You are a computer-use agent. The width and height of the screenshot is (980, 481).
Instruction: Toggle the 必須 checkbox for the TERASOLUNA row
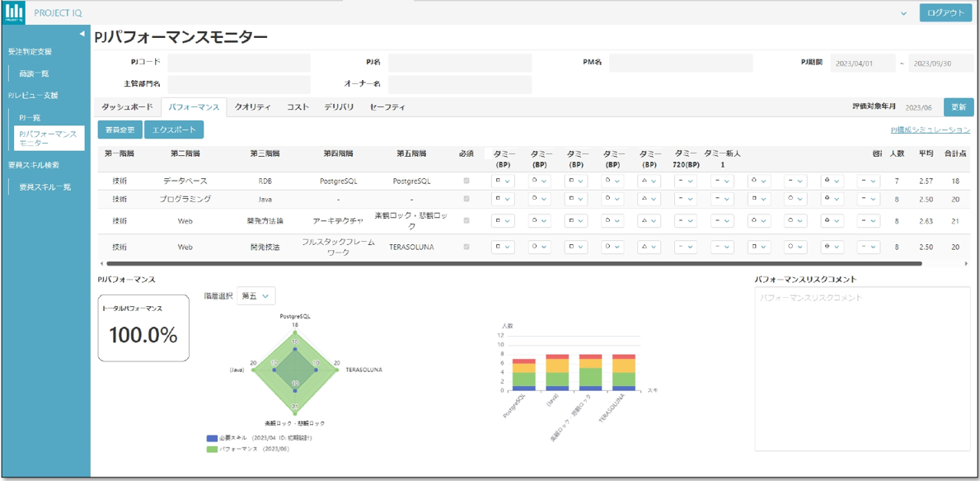pos(467,247)
